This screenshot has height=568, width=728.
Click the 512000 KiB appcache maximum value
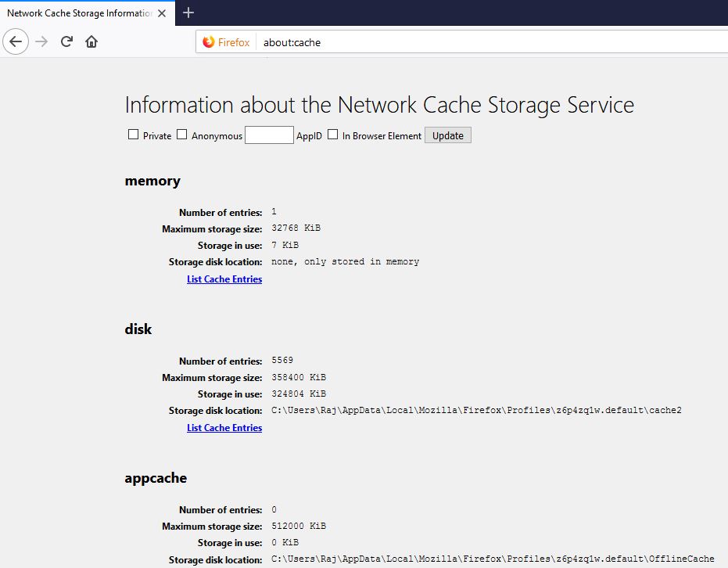(x=299, y=526)
